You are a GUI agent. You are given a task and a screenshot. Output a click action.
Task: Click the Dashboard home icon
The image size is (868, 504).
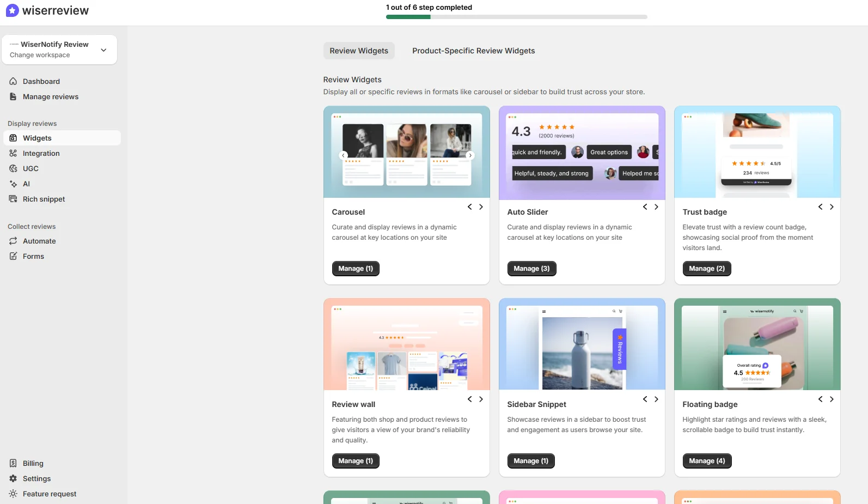coord(13,81)
